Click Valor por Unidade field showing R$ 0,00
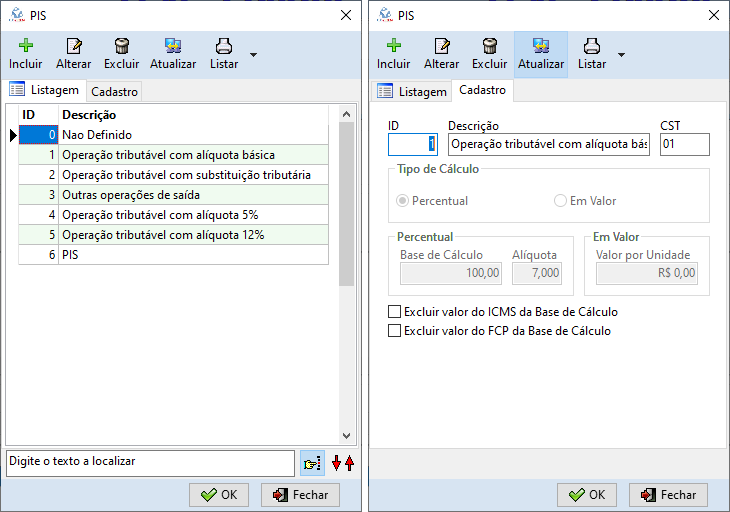The width and height of the screenshot is (730, 512). [647, 273]
